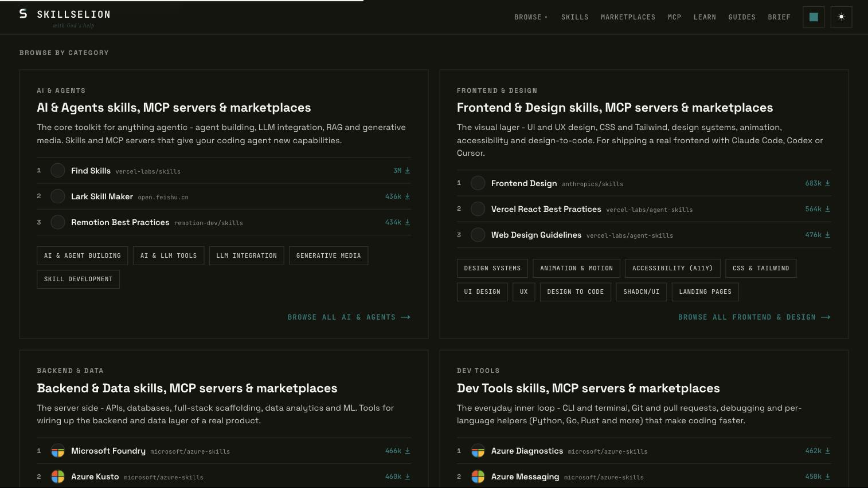
Task: Select the Generative Media tag
Action: 329,255
